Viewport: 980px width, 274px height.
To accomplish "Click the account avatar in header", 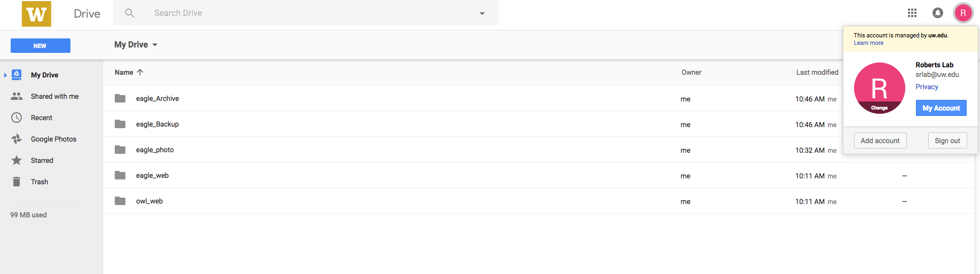I will coord(963,13).
